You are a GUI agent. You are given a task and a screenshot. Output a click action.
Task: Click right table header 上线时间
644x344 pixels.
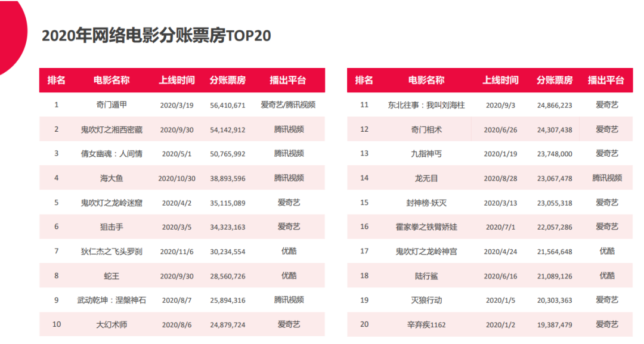tap(500, 80)
